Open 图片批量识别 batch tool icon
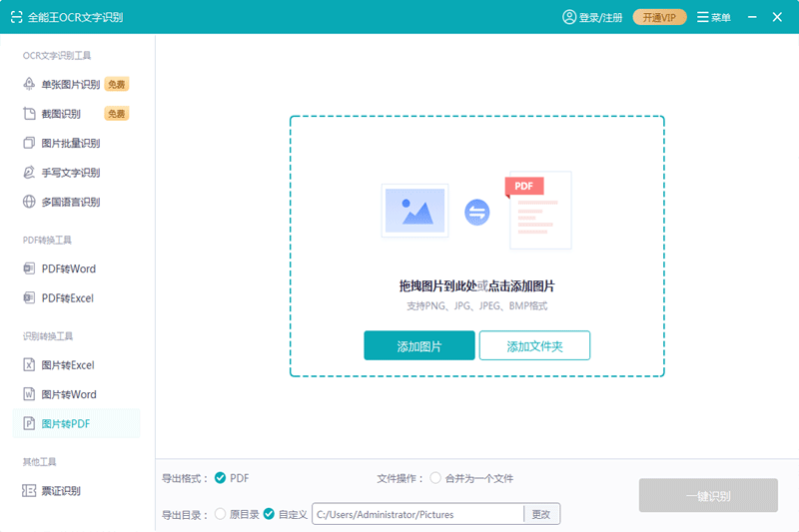The height and width of the screenshot is (532, 799). [x=30, y=143]
